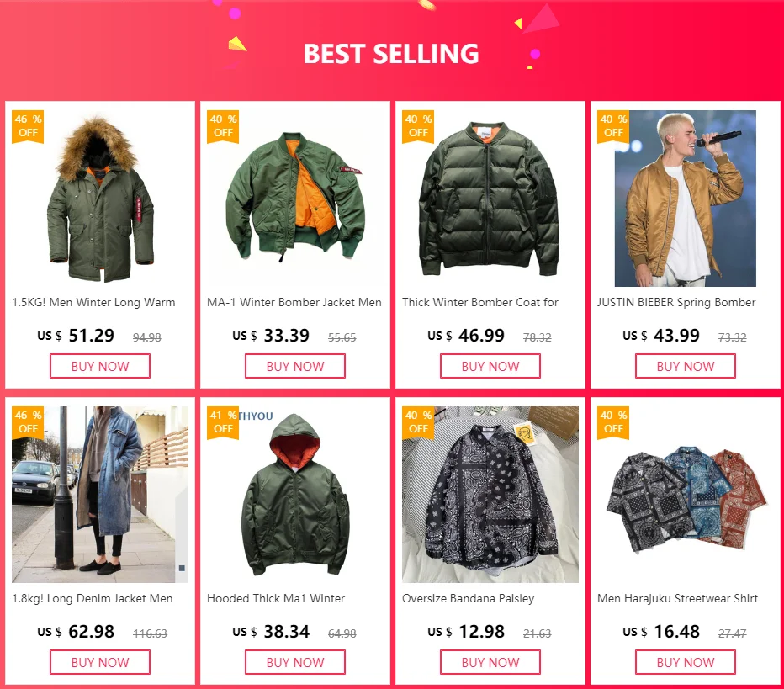The image size is (784, 689).
Task: Click Buy Now for the $46.99 bomber coat
Action: tap(490, 366)
